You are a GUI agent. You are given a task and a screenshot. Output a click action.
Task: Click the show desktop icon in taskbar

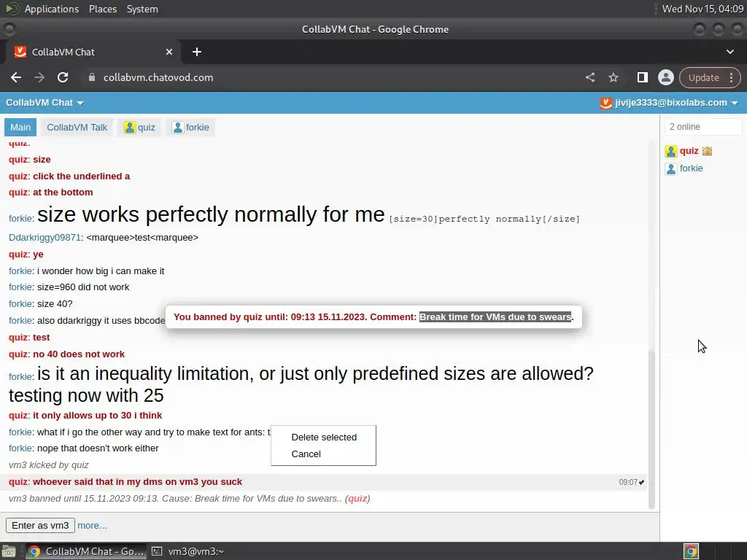9,551
